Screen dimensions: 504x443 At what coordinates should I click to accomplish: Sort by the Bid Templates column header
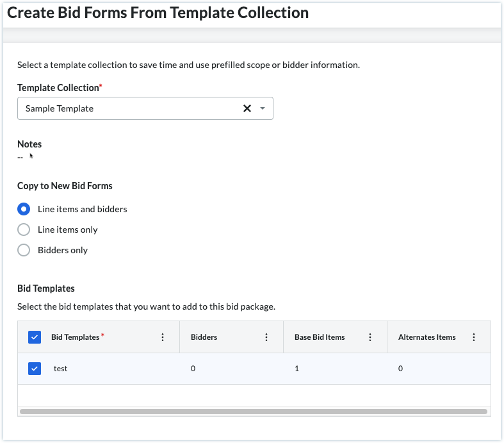[75, 337]
